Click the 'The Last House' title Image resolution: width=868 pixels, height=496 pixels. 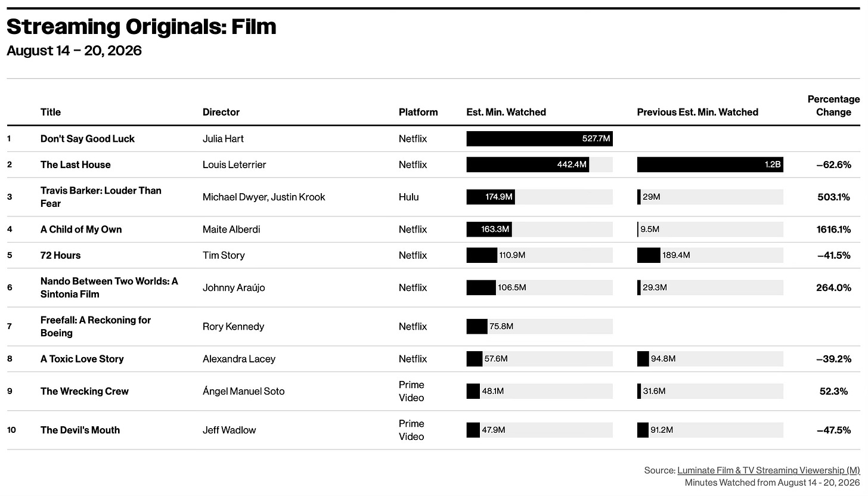pyautogui.click(x=76, y=165)
